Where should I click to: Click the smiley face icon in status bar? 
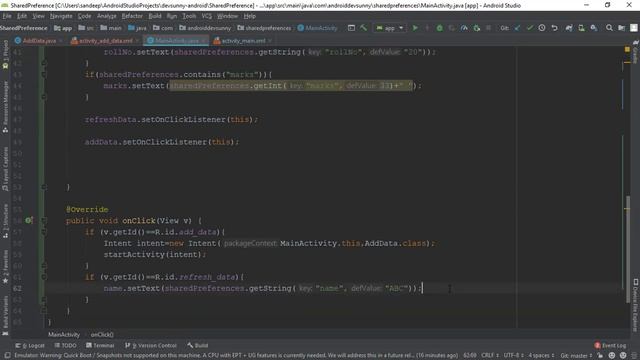(x=611, y=356)
